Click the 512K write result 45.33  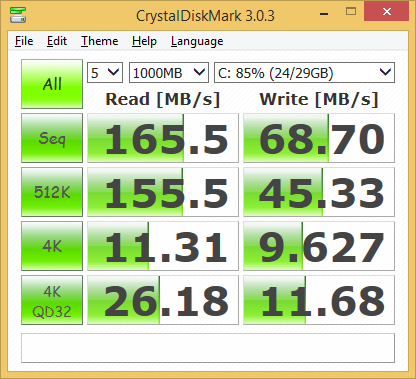point(319,192)
